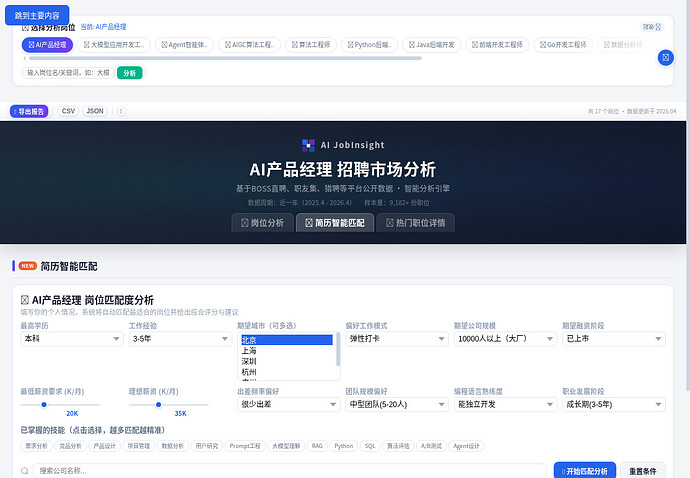Click the magnifier icon beside company search
This screenshot has height=478, width=690.
coord(25,471)
